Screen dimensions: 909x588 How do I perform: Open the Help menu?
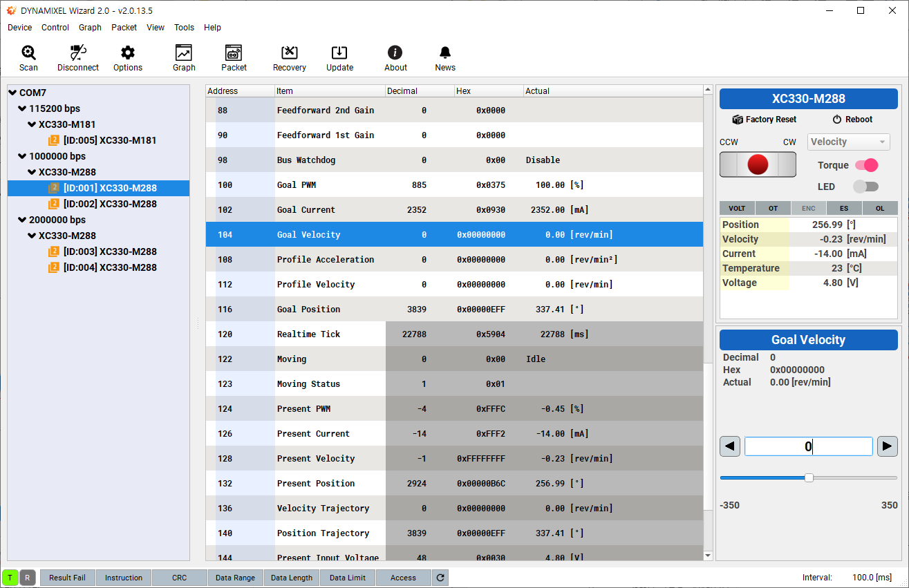click(x=212, y=28)
